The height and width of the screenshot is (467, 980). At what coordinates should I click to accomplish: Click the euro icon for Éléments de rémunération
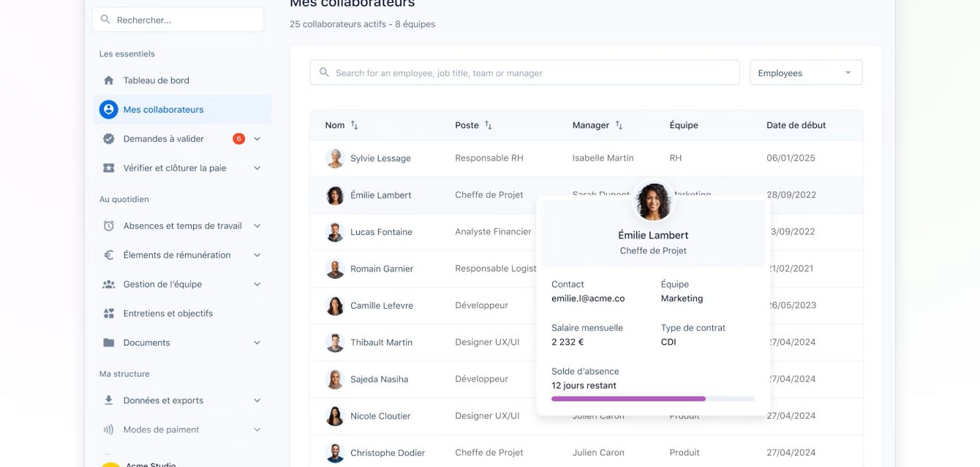(x=109, y=255)
